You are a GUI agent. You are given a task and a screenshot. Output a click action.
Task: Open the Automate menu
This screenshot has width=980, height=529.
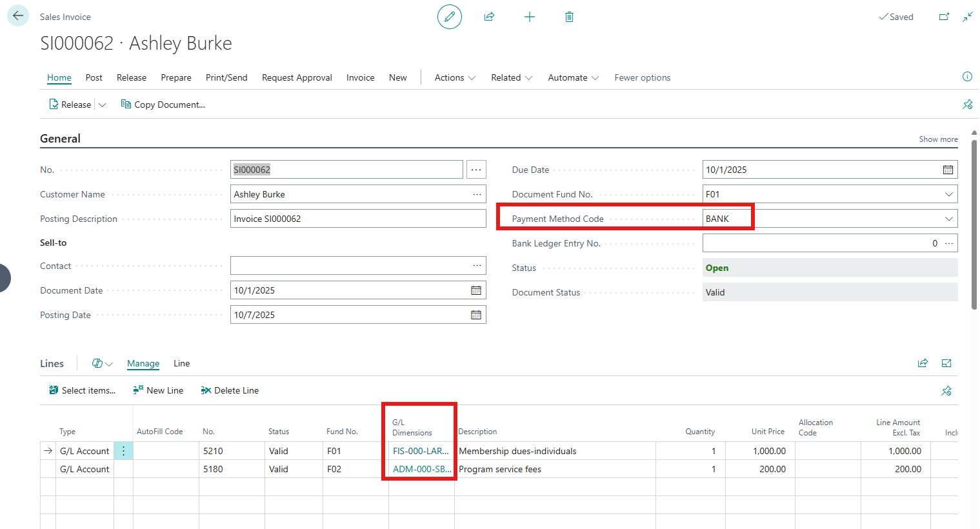pos(574,77)
